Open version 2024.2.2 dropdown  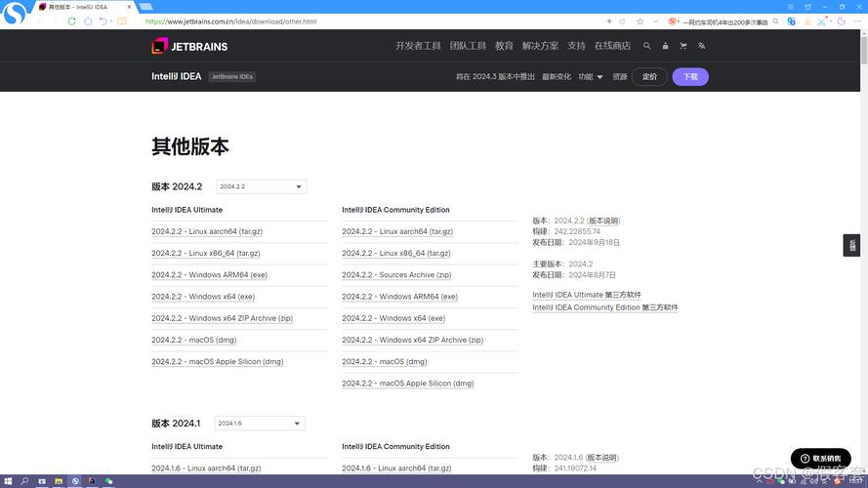(x=262, y=186)
